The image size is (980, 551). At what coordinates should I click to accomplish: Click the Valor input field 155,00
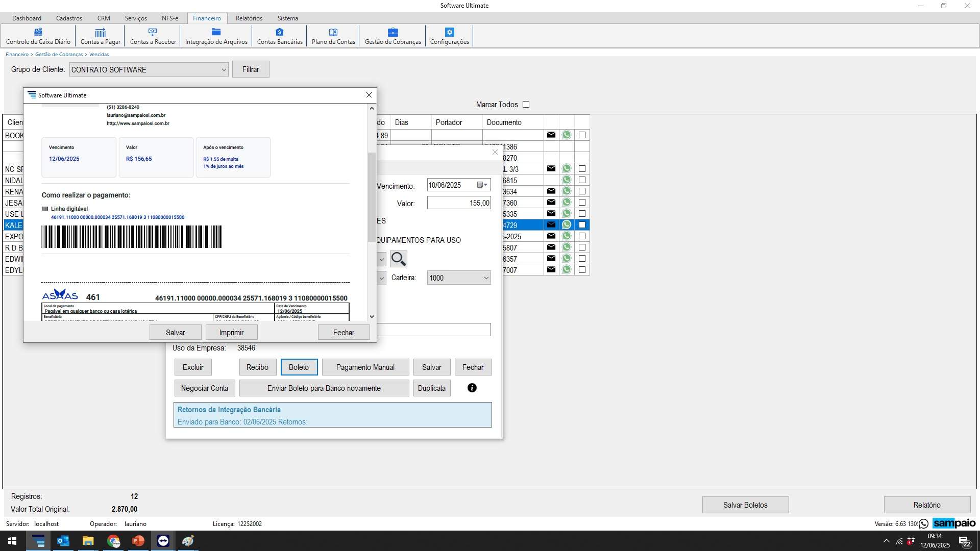(459, 203)
